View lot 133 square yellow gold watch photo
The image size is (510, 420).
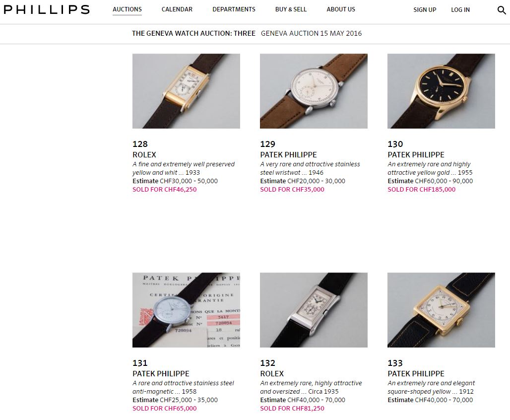point(441,310)
